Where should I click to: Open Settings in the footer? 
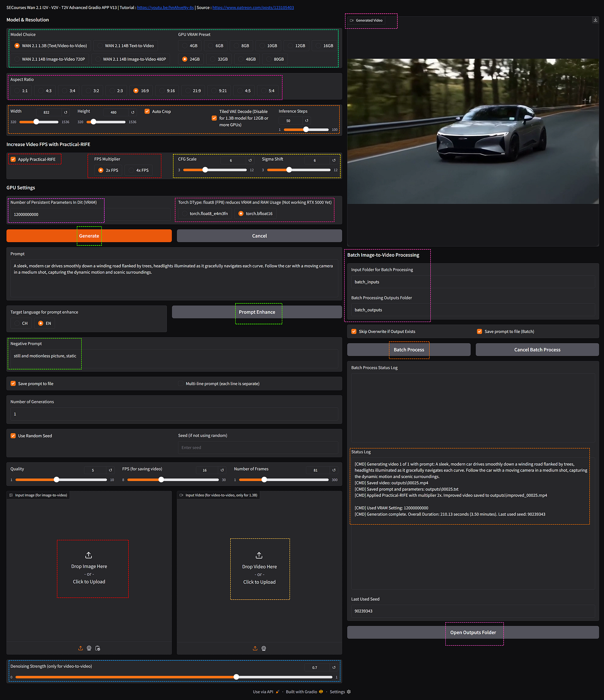[340, 692]
